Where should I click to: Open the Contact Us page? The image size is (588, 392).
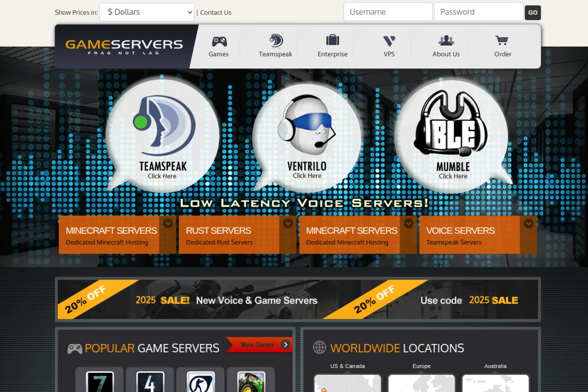(x=216, y=12)
